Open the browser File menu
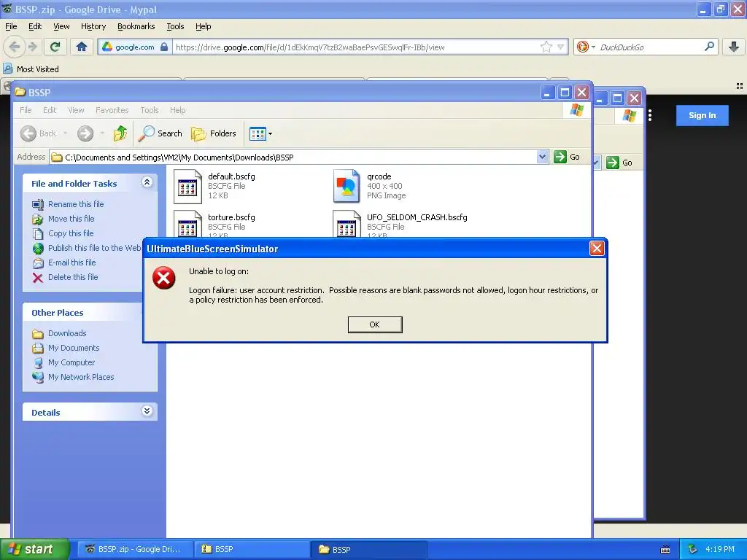The image size is (747, 560). (11, 26)
